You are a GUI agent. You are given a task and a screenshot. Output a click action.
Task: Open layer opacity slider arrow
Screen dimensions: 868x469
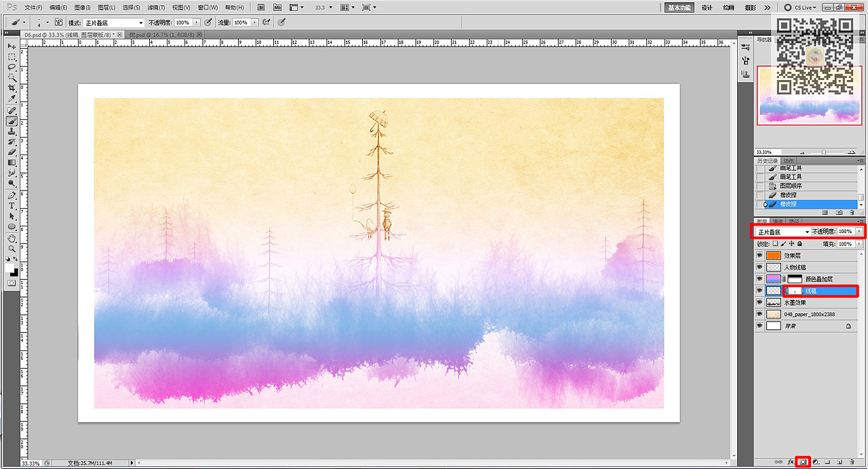pyautogui.click(x=860, y=232)
